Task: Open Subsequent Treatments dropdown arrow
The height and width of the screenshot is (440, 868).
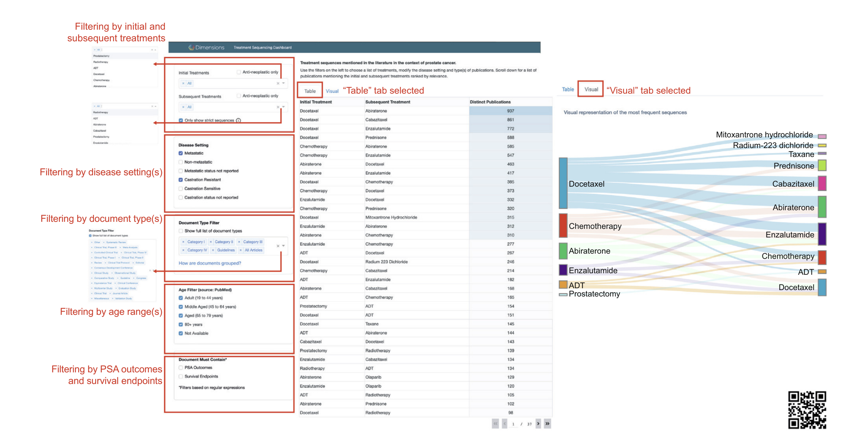Action: [284, 107]
